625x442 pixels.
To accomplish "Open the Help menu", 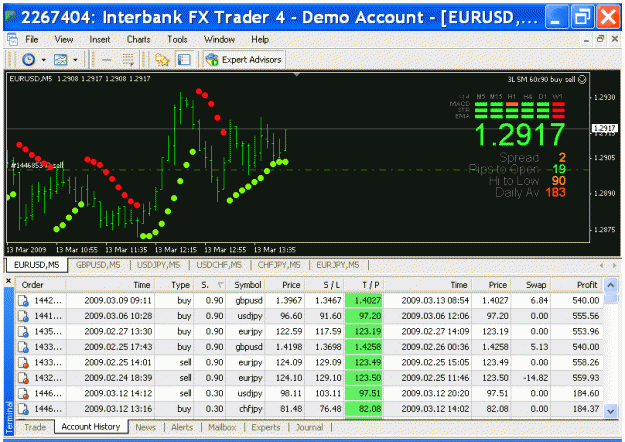I will coord(260,39).
